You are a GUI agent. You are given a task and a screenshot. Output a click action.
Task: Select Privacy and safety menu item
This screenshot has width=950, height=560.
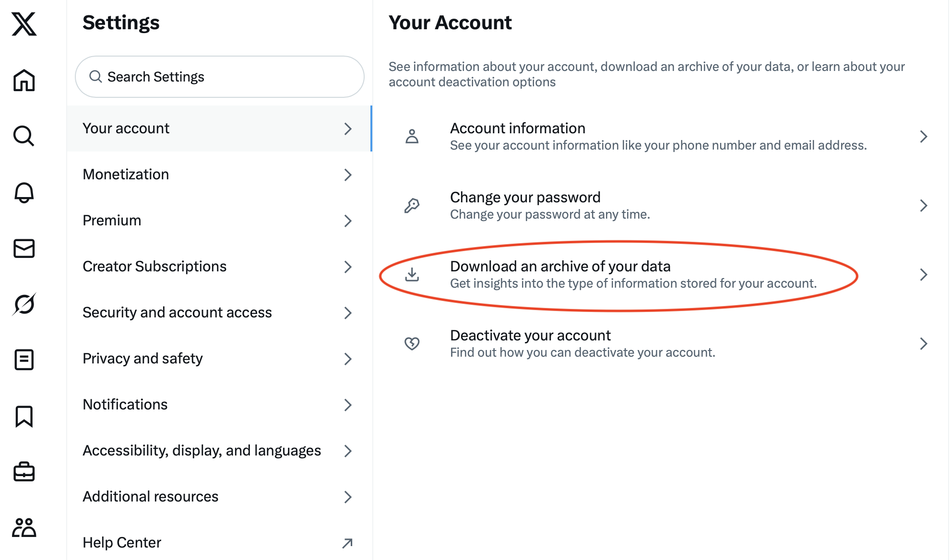click(219, 359)
